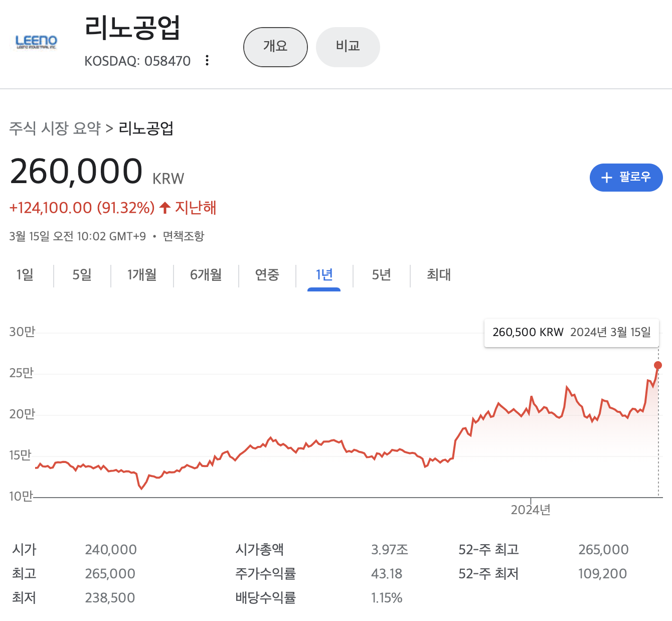
Task: Click the 25만 y-axis label
Action: [x=22, y=373]
